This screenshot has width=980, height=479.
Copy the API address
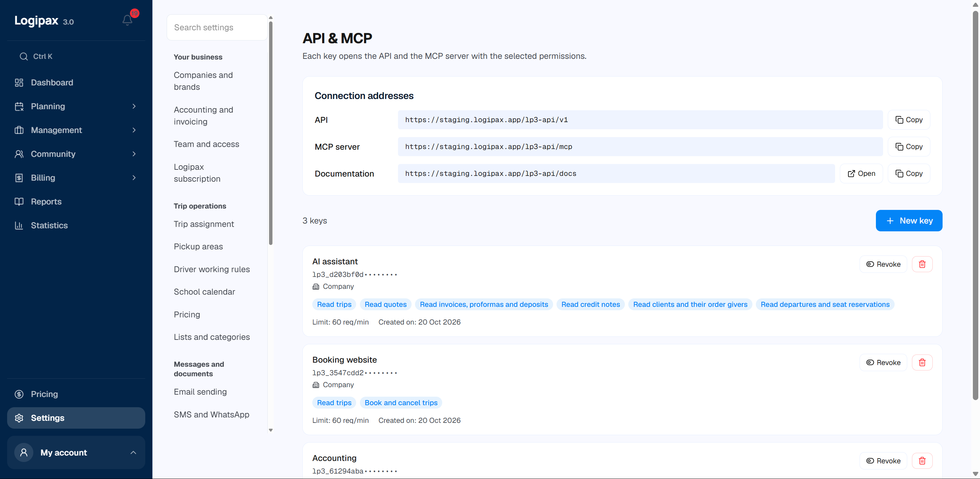909,120
